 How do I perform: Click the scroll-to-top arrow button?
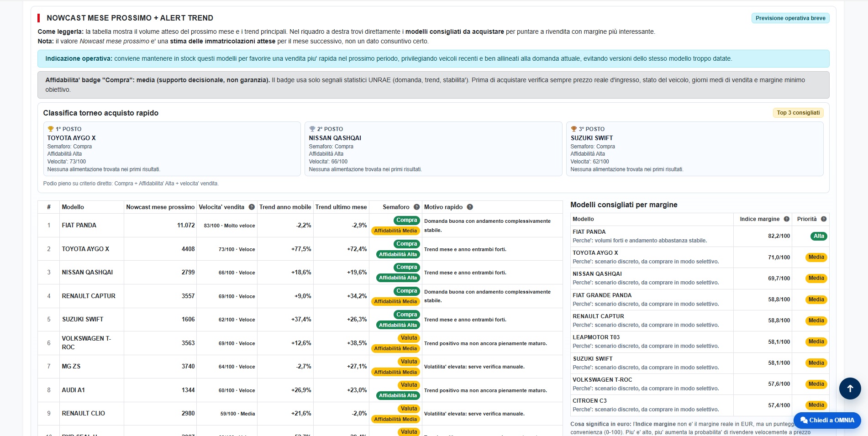(850, 389)
